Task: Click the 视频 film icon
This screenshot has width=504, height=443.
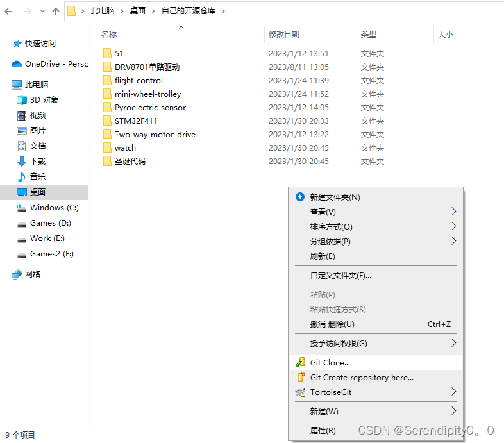Action: (x=22, y=115)
